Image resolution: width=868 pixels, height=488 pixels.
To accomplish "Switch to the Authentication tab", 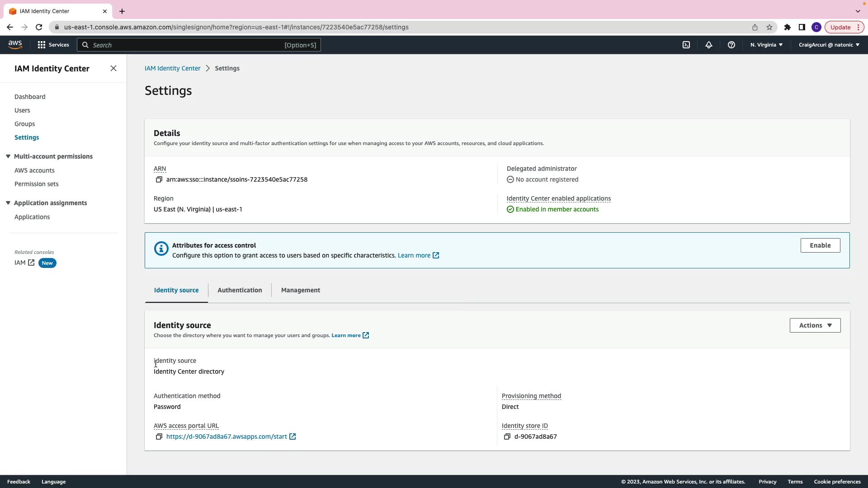I will [240, 290].
